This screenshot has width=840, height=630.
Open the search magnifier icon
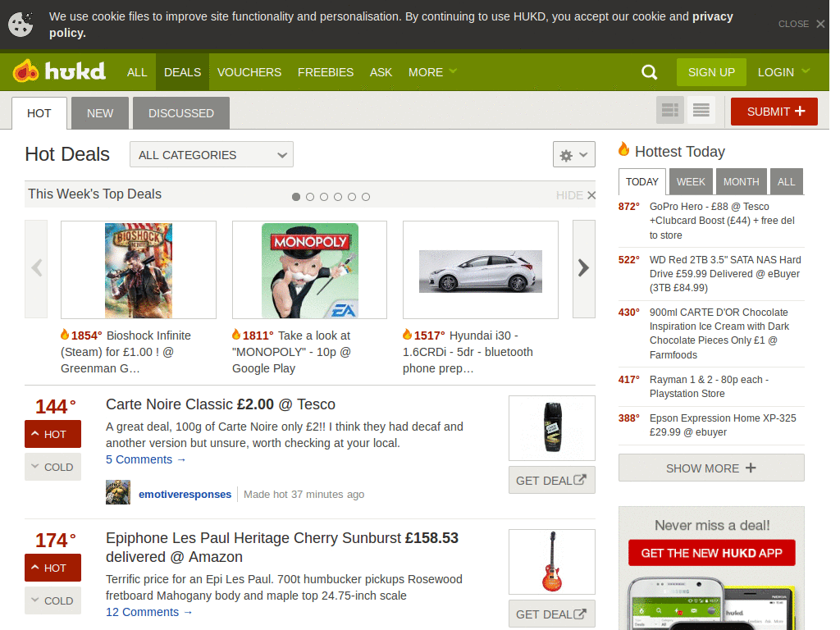click(650, 72)
